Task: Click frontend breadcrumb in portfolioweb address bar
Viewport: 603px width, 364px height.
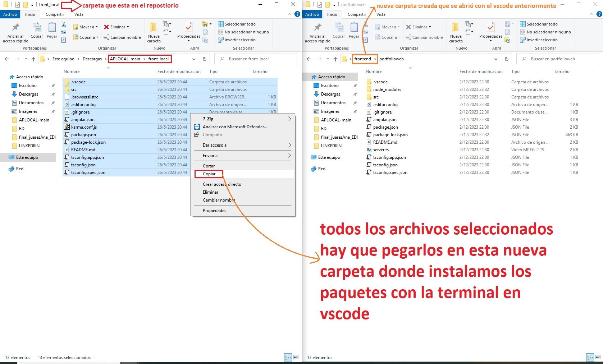Action: pos(362,59)
